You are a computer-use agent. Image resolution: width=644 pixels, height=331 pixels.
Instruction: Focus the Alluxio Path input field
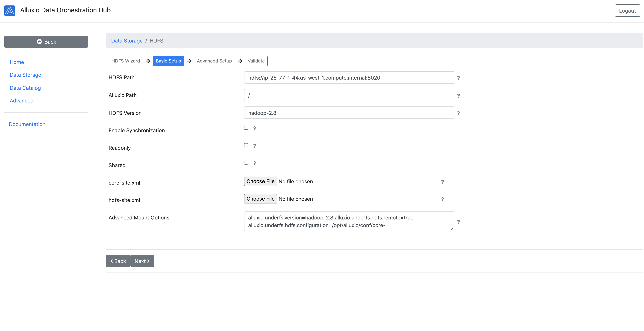pos(349,95)
